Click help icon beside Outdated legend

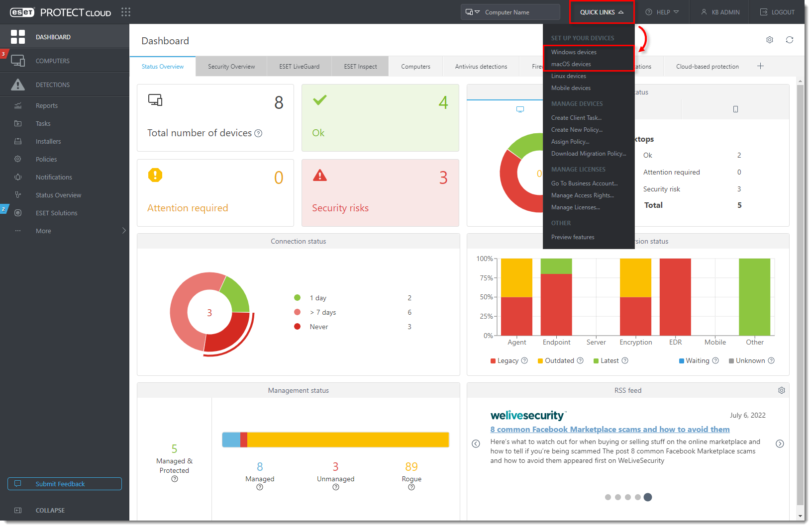[580, 360]
